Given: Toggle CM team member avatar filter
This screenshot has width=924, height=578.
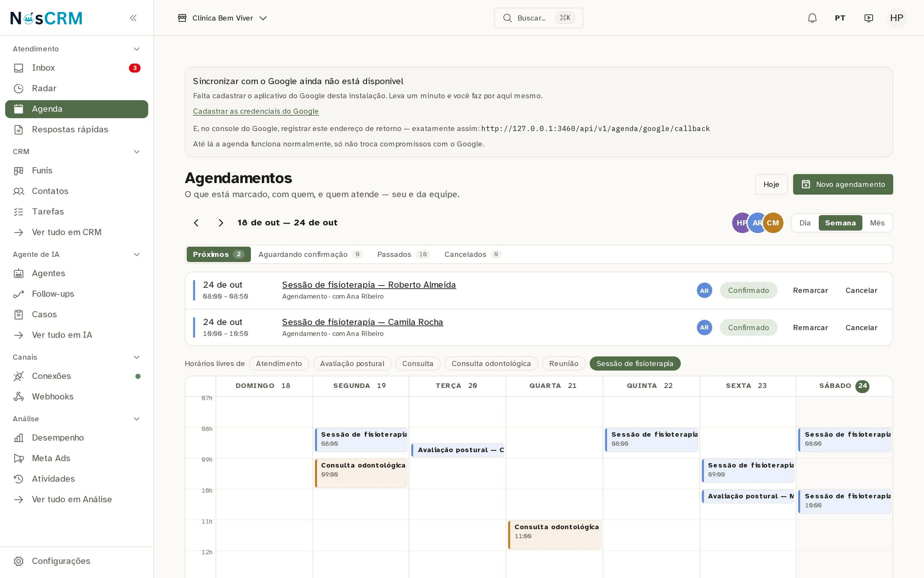Looking at the screenshot, I should click(x=773, y=223).
